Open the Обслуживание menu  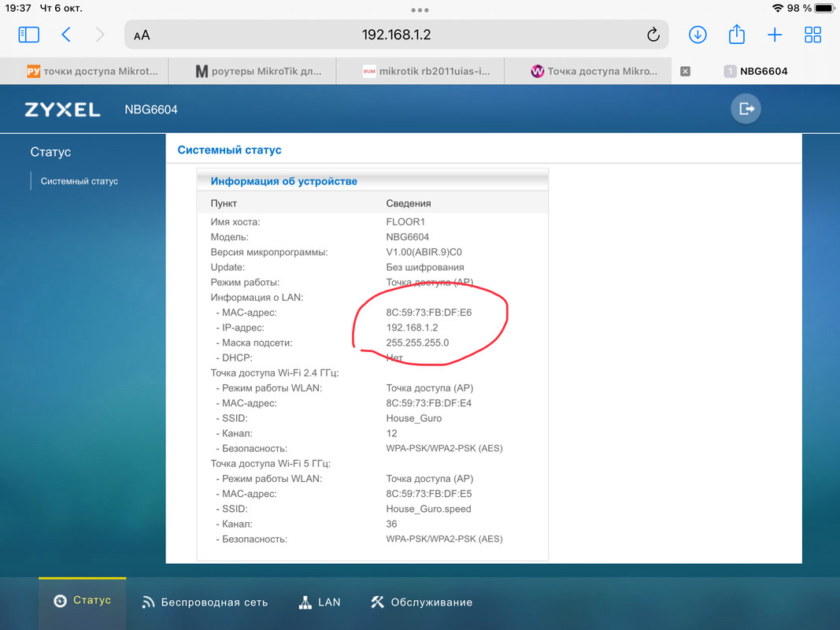(x=421, y=602)
